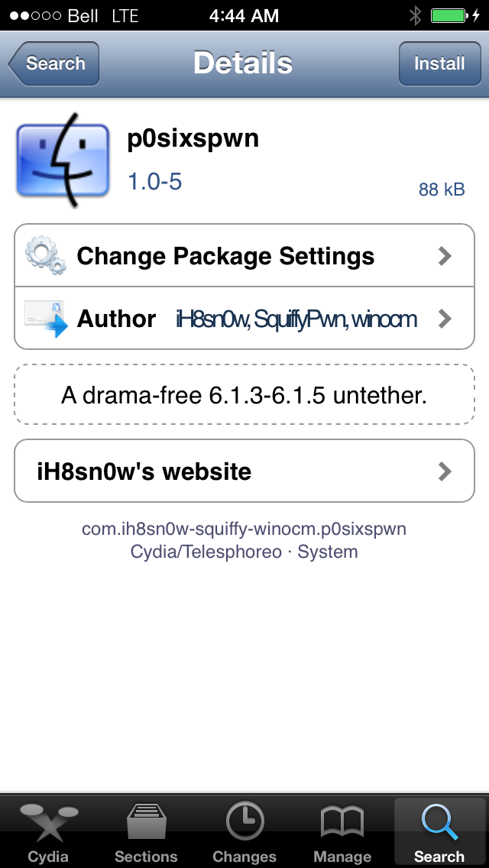Follow iH8sn0w's website chevron

click(x=445, y=471)
